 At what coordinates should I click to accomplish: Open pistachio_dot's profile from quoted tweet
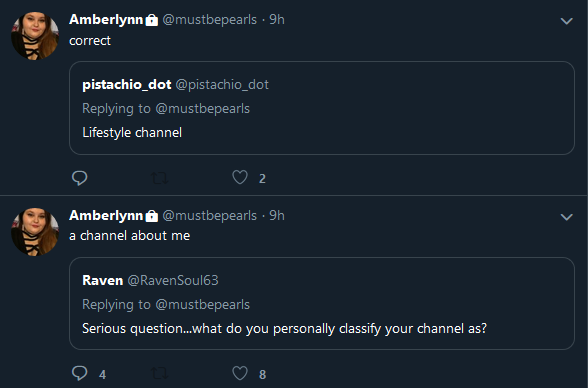tap(127, 85)
